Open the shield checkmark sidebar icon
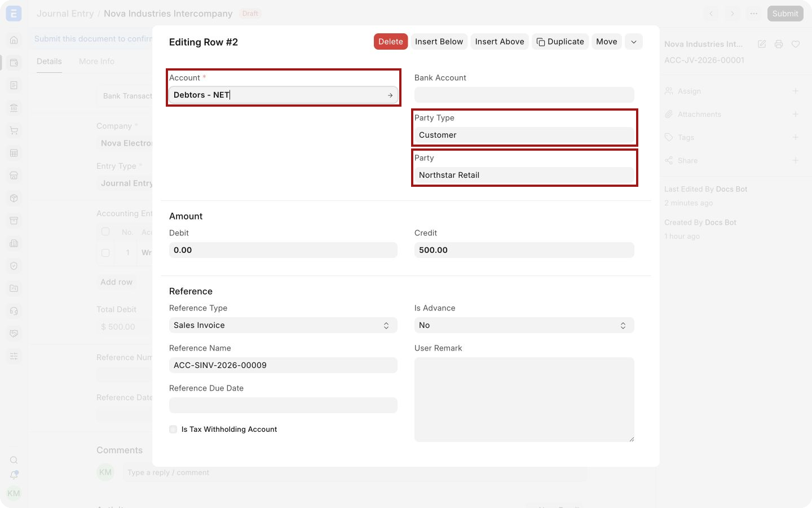This screenshot has height=508, width=812. [x=14, y=266]
